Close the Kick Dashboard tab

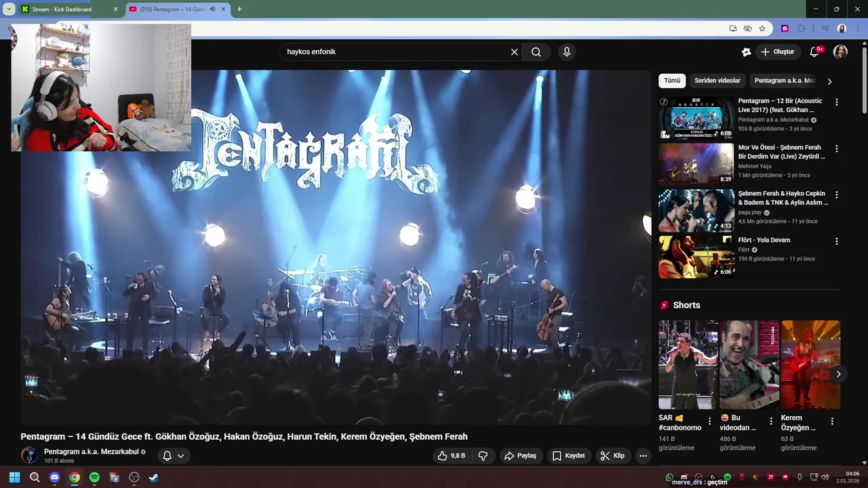[x=115, y=9]
